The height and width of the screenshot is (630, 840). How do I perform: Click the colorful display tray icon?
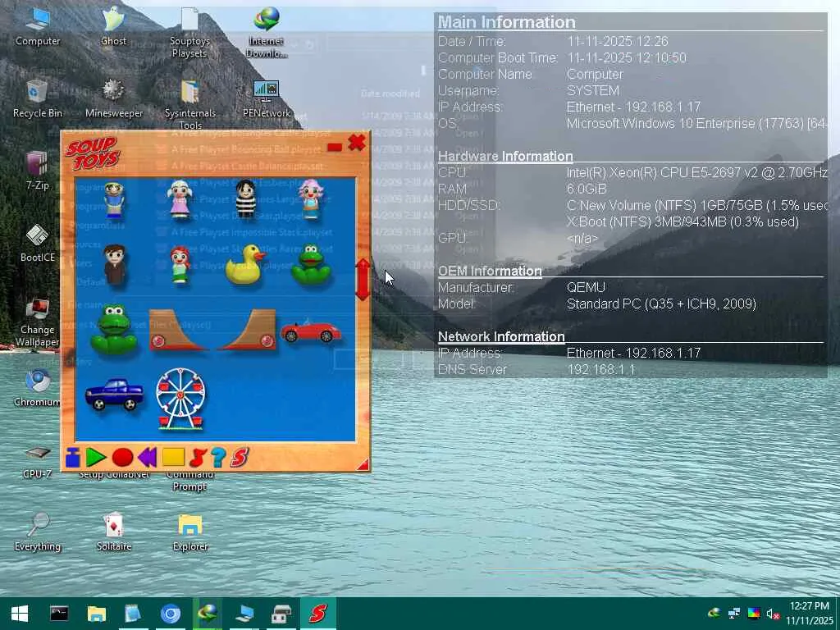coord(754,614)
